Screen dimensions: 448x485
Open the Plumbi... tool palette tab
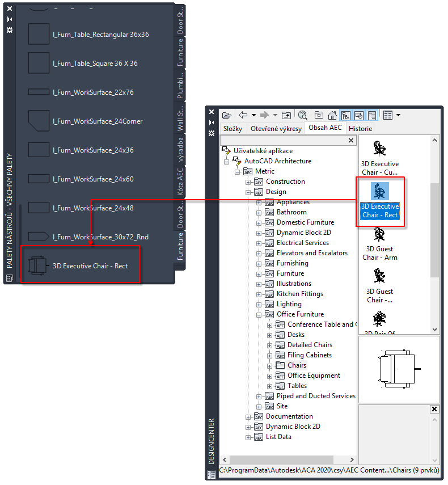click(x=180, y=85)
